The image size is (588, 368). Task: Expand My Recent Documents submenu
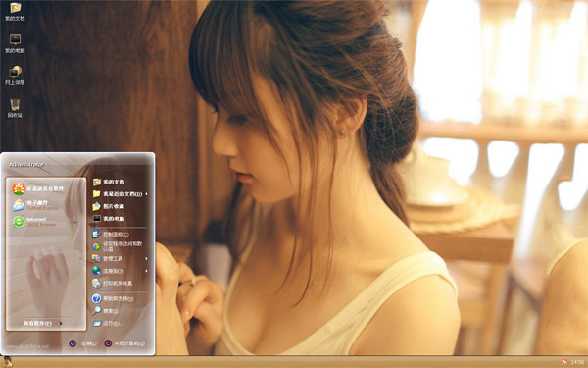coord(120,194)
